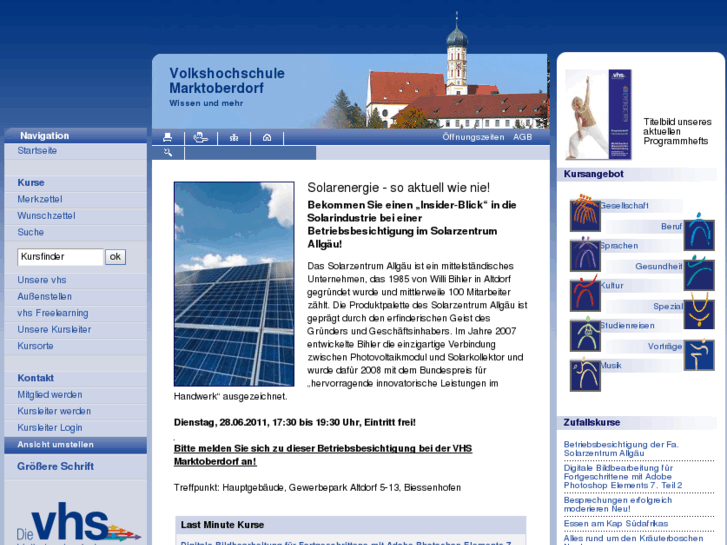The height and width of the screenshot is (545, 727).
Task: Click the print icon in the toolbar
Action: tap(167, 137)
